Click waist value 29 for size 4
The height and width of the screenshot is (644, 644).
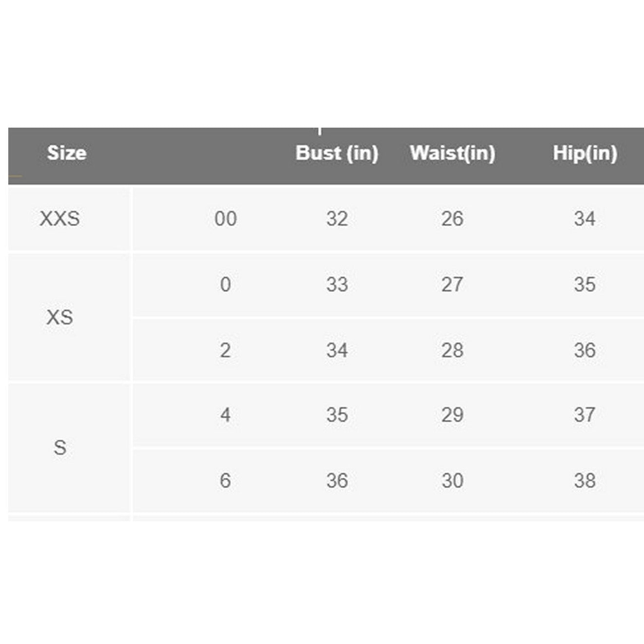[x=452, y=415]
